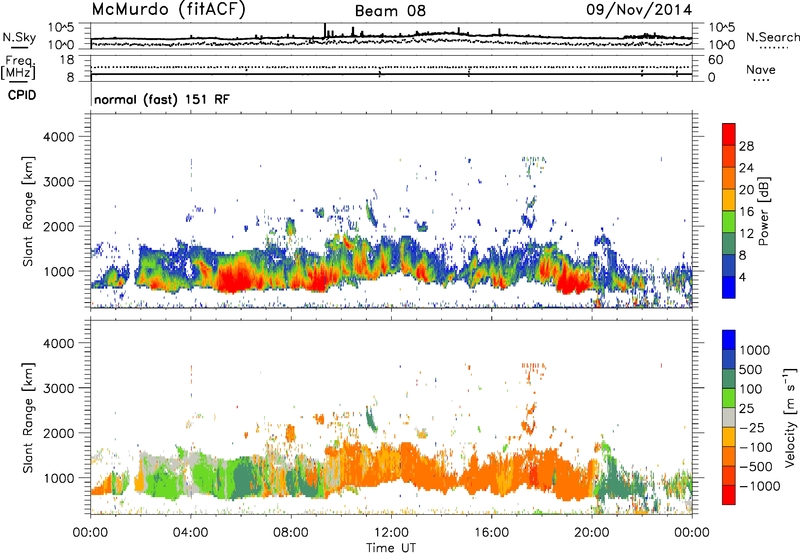Click 'normal (fast) 151 RF' text
Viewport: 800px width, 554px height.
click(162, 99)
